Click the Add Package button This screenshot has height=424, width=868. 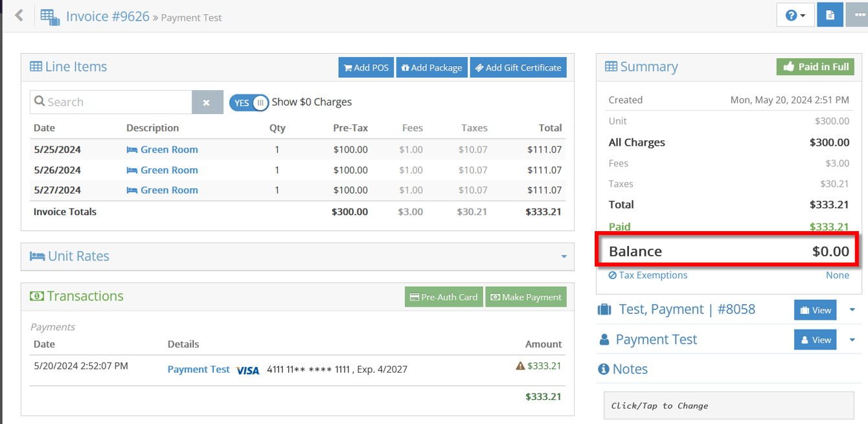click(431, 67)
